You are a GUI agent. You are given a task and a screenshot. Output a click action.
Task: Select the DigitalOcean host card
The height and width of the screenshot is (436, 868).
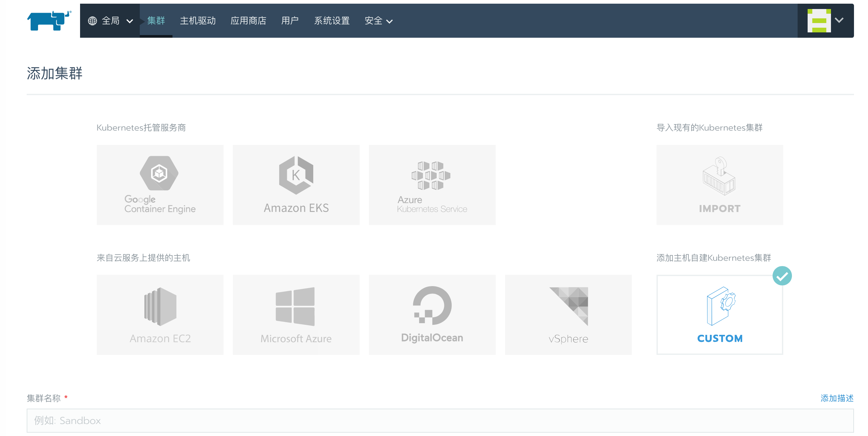[x=432, y=314]
